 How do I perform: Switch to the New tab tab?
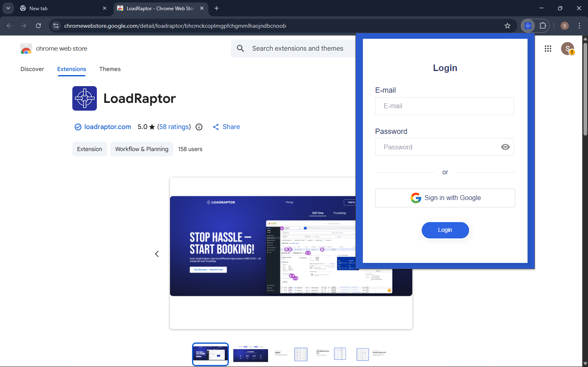63,8
